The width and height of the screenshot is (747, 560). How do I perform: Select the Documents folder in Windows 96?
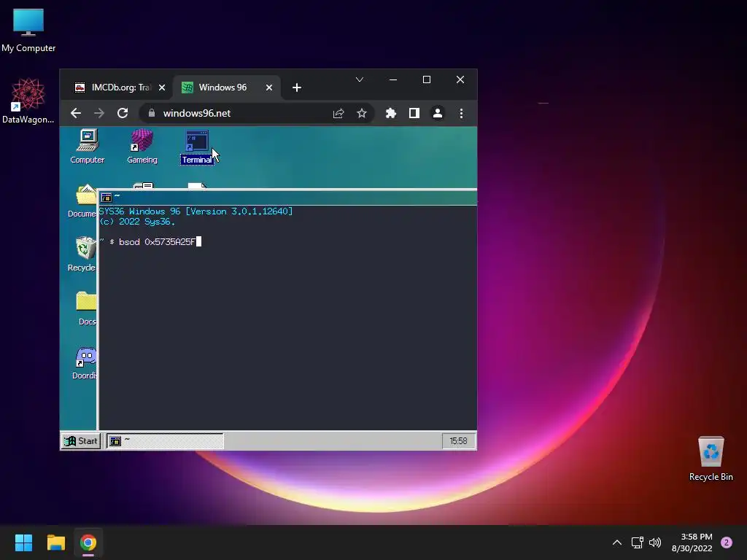point(82,201)
